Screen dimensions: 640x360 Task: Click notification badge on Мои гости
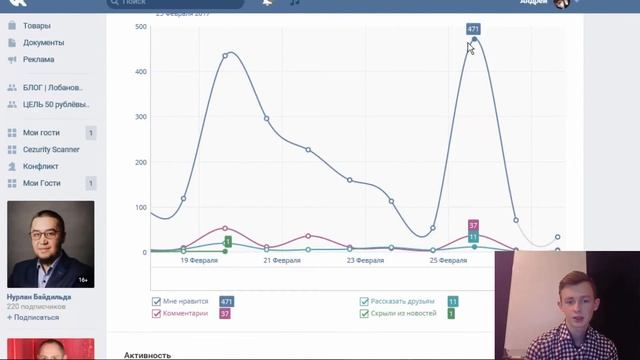pyautogui.click(x=91, y=133)
